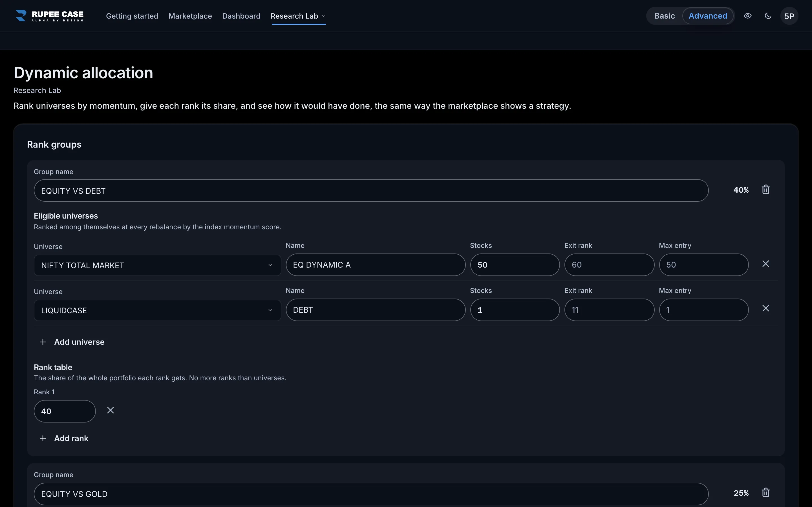Open the Dashboard nav item

pyautogui.click(x=241, y=16)
